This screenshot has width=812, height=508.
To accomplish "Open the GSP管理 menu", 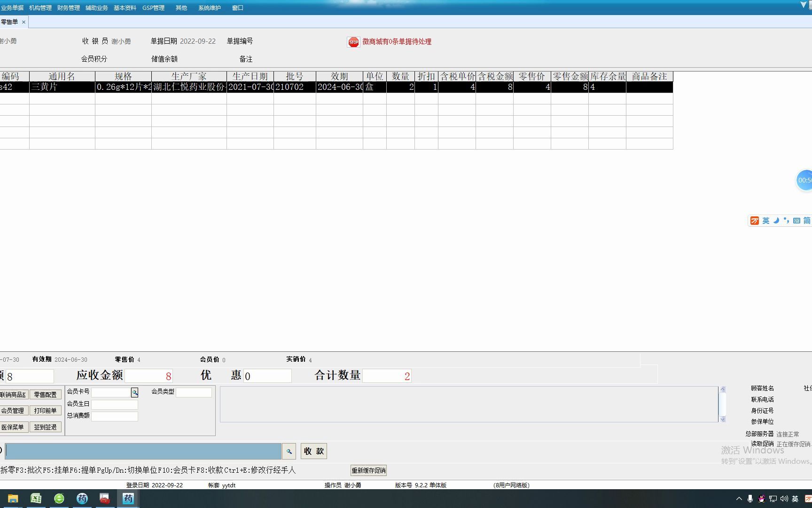I will (x=154, y=8).
